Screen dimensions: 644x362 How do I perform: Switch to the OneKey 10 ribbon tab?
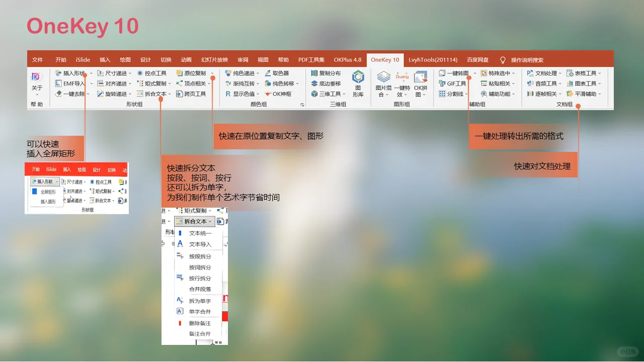(385, 59)
